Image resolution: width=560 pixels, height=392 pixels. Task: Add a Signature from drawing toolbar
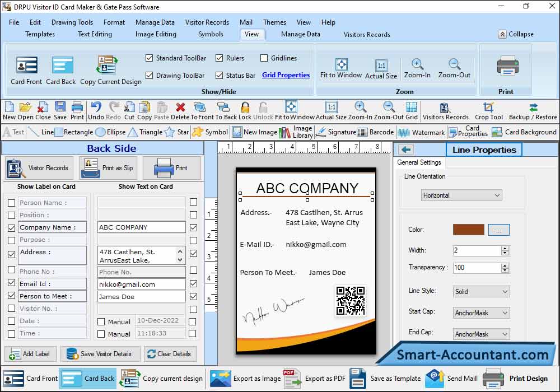pos(335,132)
